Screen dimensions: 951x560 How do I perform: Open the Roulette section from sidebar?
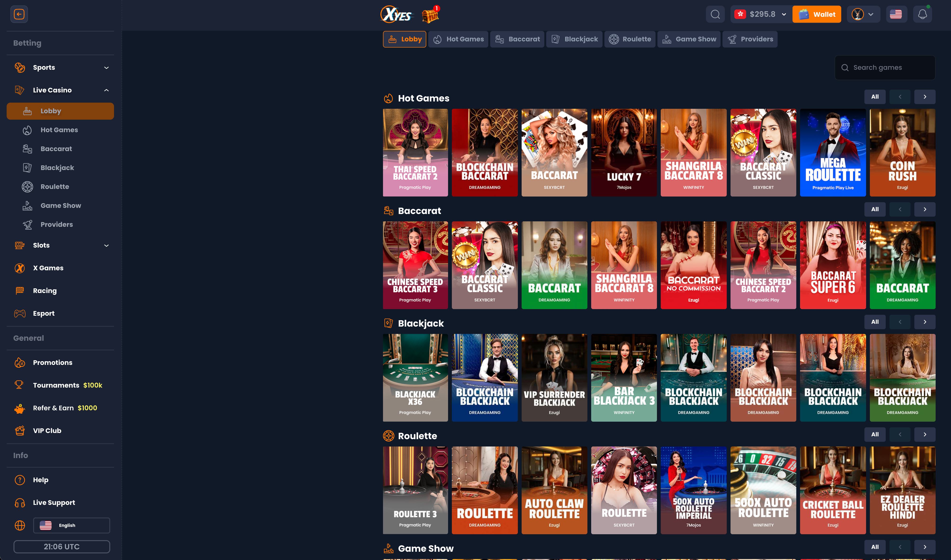click(55, 186)
